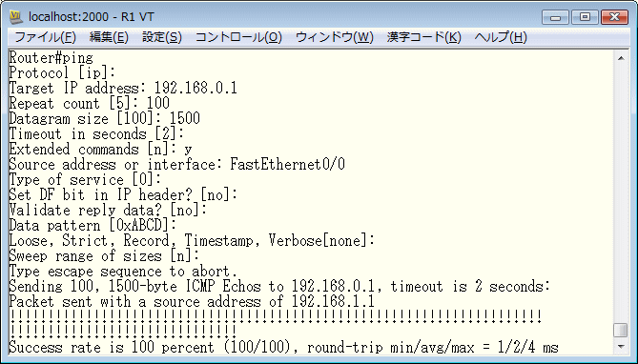Click the window title 'localhost:2000 - R1 VT'

tap(92, 17)
